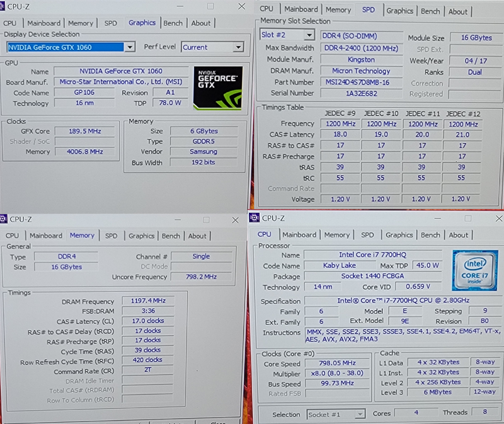This screenshot has width=504, height=424.
Task: Open Mainboard tab in the Memory timings window
Action: [x=46, y=236]
